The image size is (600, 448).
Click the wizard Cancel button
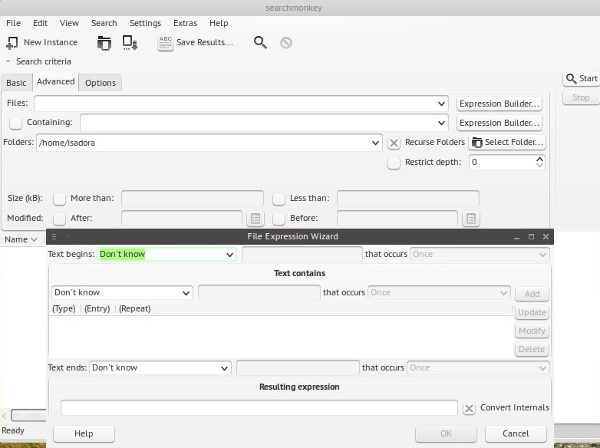click(x=515, y=434)
